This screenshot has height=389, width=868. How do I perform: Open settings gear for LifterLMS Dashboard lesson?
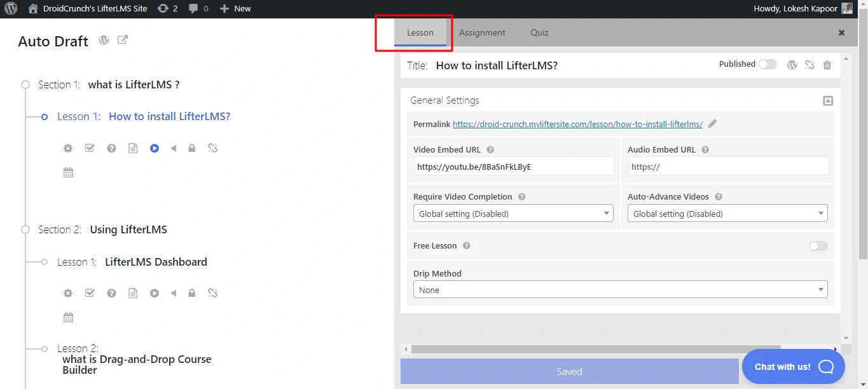(x=68, y=293)
